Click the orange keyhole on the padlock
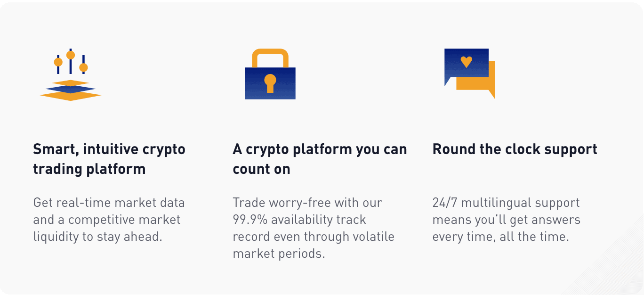644x295 pixels. tap(270, 83)
